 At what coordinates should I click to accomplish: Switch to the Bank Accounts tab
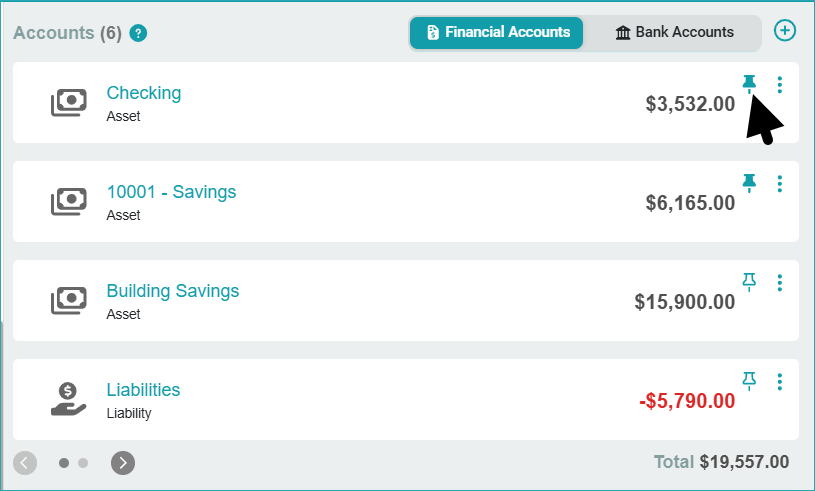pyautogui.click(x=674, y=32)
